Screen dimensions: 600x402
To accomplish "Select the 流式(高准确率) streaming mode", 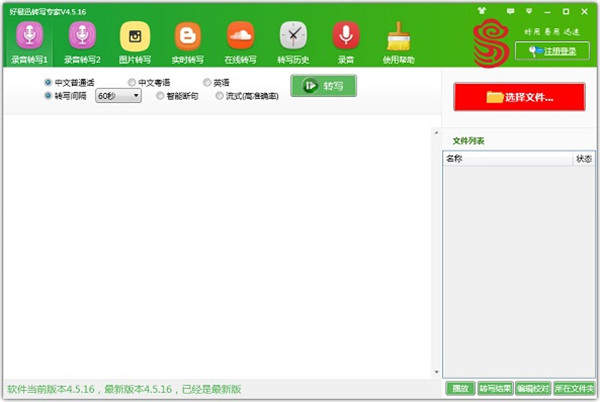I will (247, 96).
